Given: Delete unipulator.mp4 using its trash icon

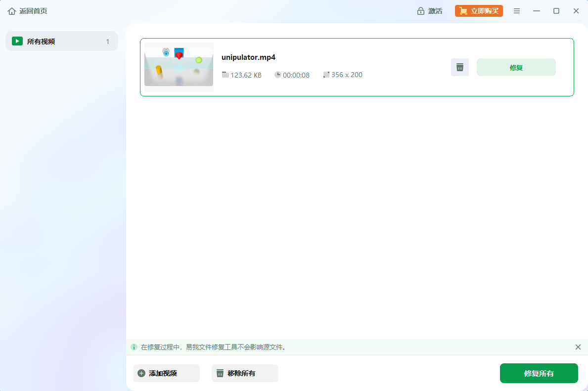Looking at the screenshot, I should click(x=460, y=67).
